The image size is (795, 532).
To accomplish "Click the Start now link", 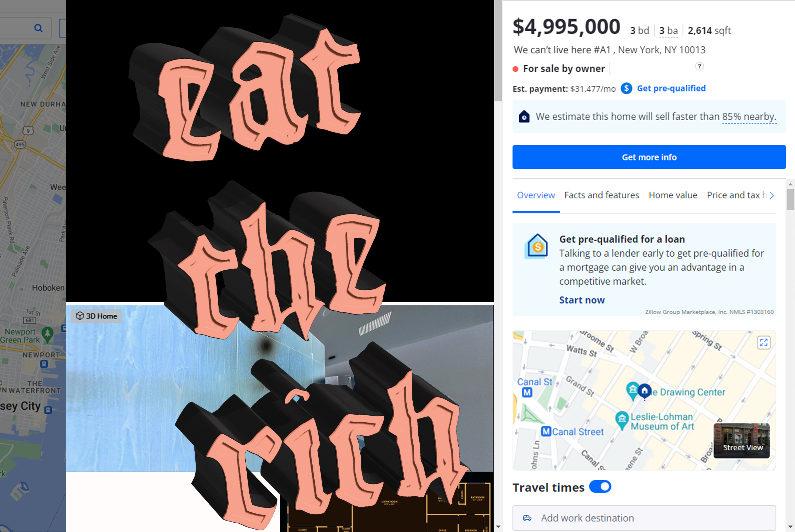I will 582,300.
